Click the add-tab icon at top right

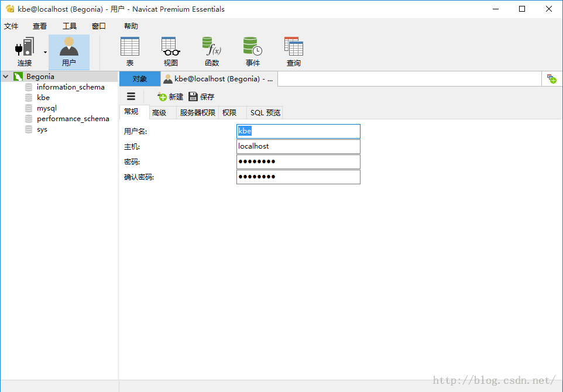(x=551, y=79)
